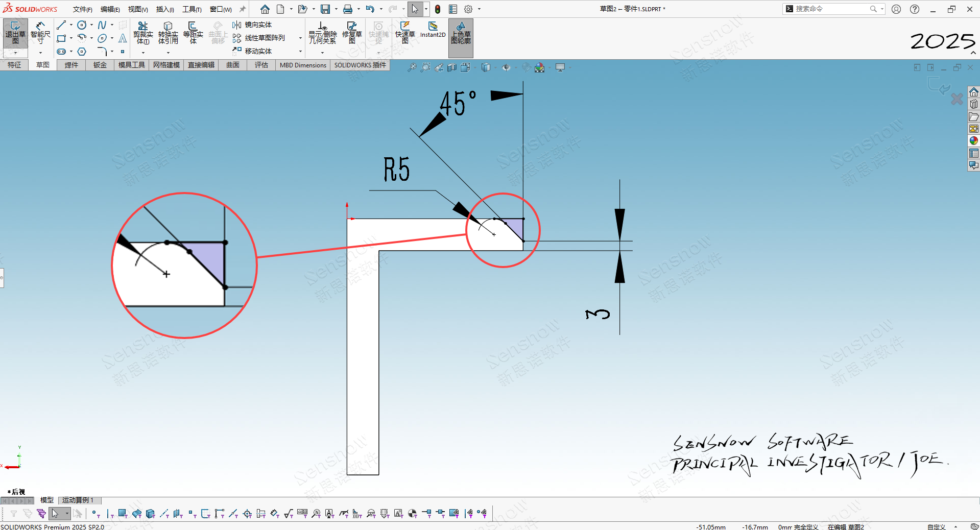Expand the Linear Sketch Pattern dropdown arrow
The height and width of the screenshot is (530, 980).
300,38
